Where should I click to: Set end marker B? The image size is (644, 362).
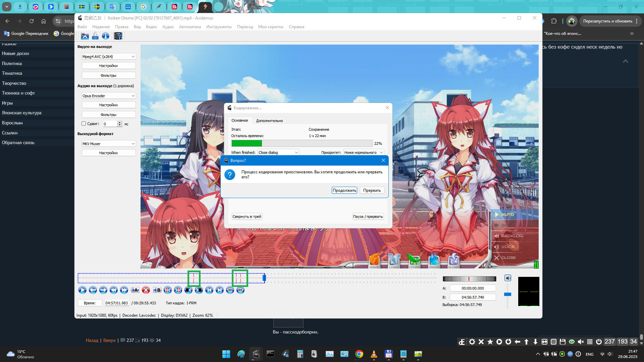pos(157,290)
